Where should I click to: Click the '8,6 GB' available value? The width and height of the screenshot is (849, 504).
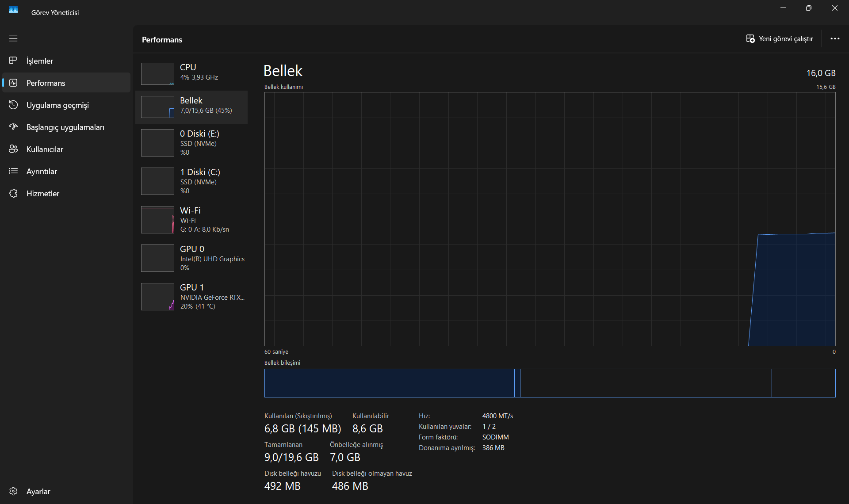(367, 428)
